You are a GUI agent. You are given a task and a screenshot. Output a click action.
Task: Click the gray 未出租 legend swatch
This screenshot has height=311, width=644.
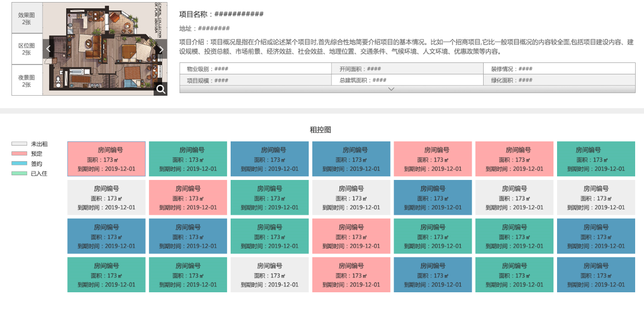pyautogui.click(x=19, y=144)
